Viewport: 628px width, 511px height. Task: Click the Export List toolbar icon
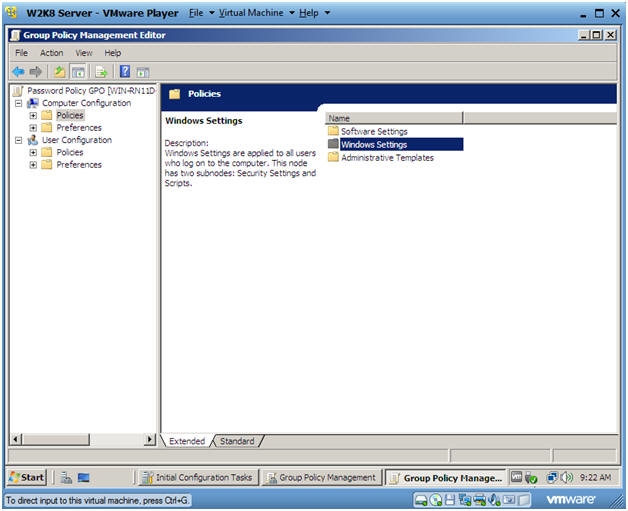click(101, 72)
